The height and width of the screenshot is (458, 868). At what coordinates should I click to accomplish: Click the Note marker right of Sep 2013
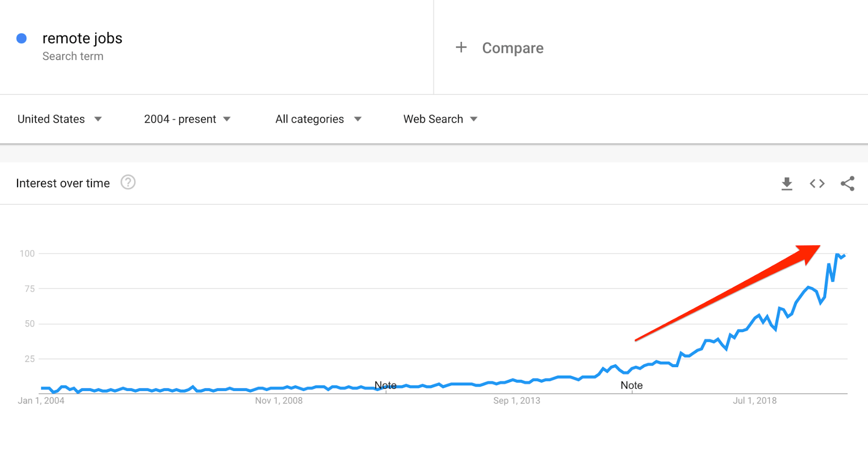tap(631, 385)
